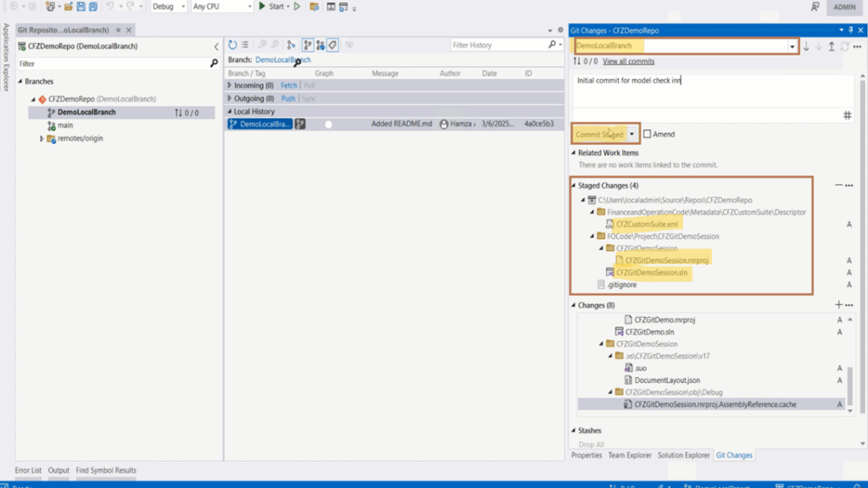Open more Git Changes actions ellipsis beside sync

pos(858,47)
